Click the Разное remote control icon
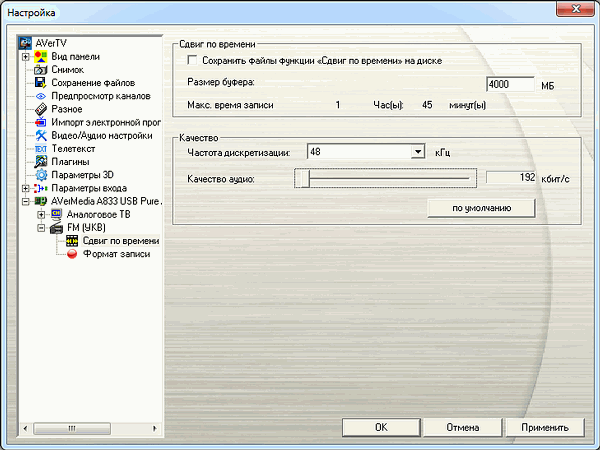 (x=41, y=109)
